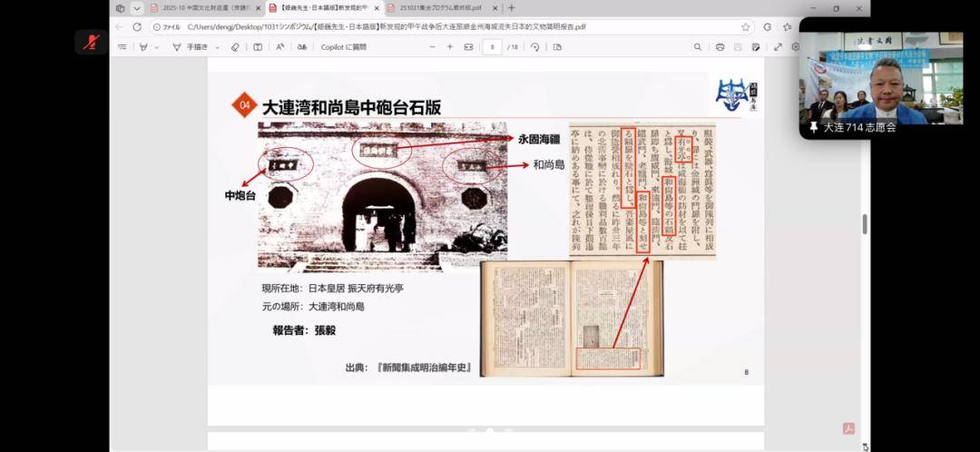Image resolution: width=980 pixels, height=452 pixels.
Task: Click the zoom out minus icon
Action: [432, 47]
